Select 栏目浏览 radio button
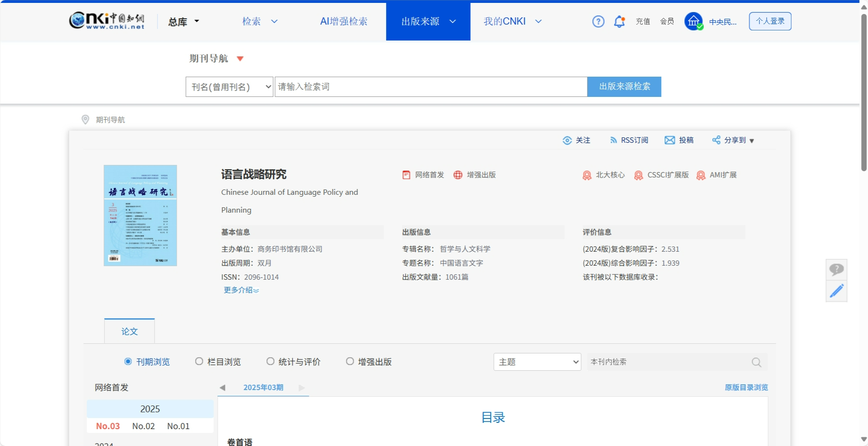Screen dimensions: 868x446 click(x=199, y=361)
